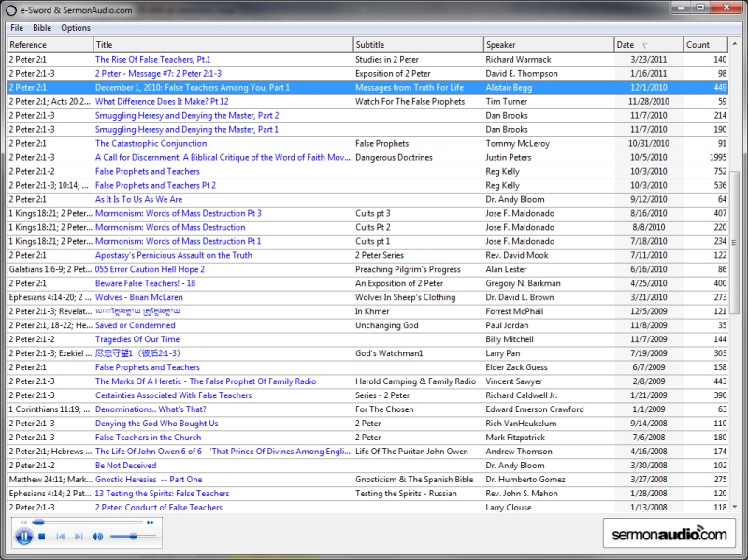
Task: Sort by the Count column header
Action: [706, 44]
